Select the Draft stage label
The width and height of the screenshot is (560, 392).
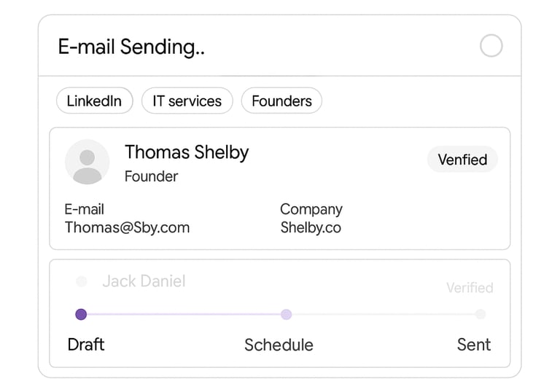point(86,345)
